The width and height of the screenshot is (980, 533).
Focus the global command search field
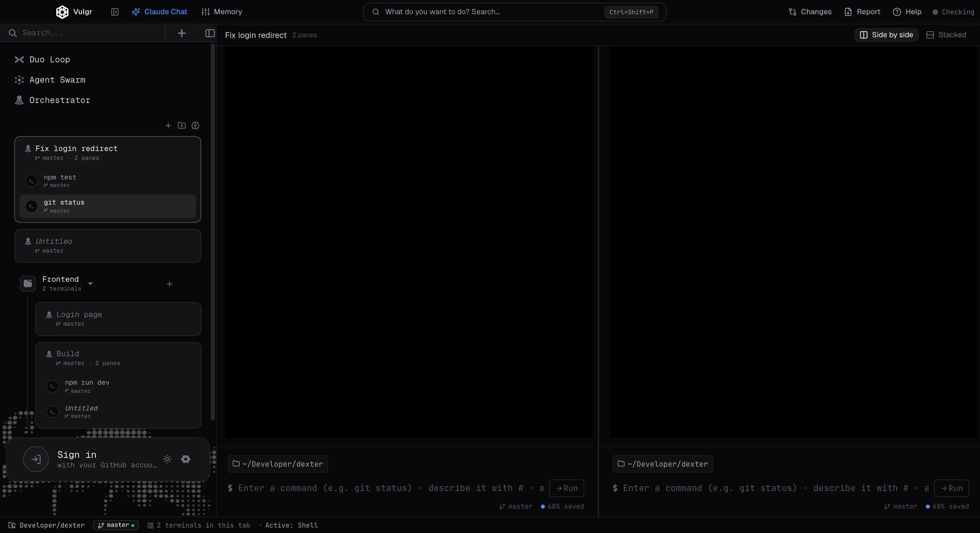click(515, 12)
